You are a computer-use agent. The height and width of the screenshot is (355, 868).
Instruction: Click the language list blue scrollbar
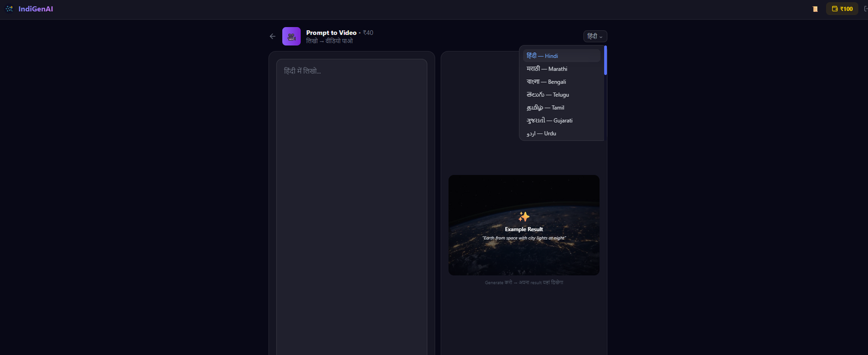coord(605,60)
